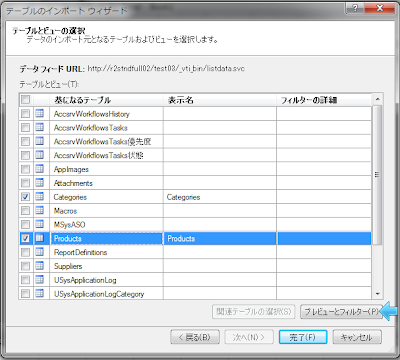The image size is (400, 360).
Task: Check the AppImages checkbox
Action: click(25, 169)
